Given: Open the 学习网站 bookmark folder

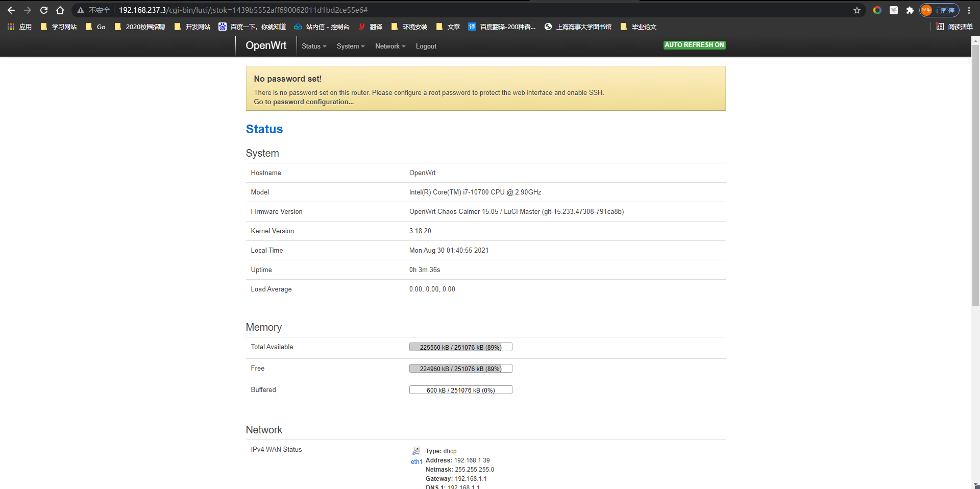Looking at the screenshot, I should 59,27.
